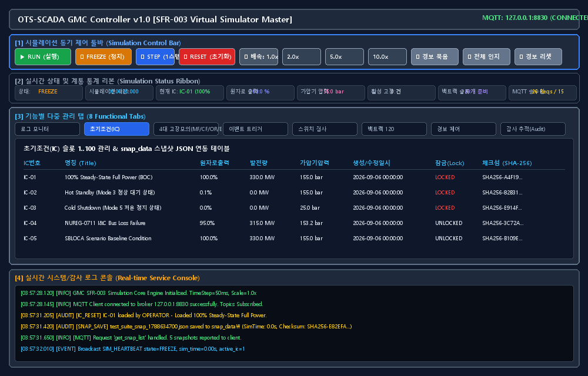Open 이벤트 트리거 tab

coord(255,129)
